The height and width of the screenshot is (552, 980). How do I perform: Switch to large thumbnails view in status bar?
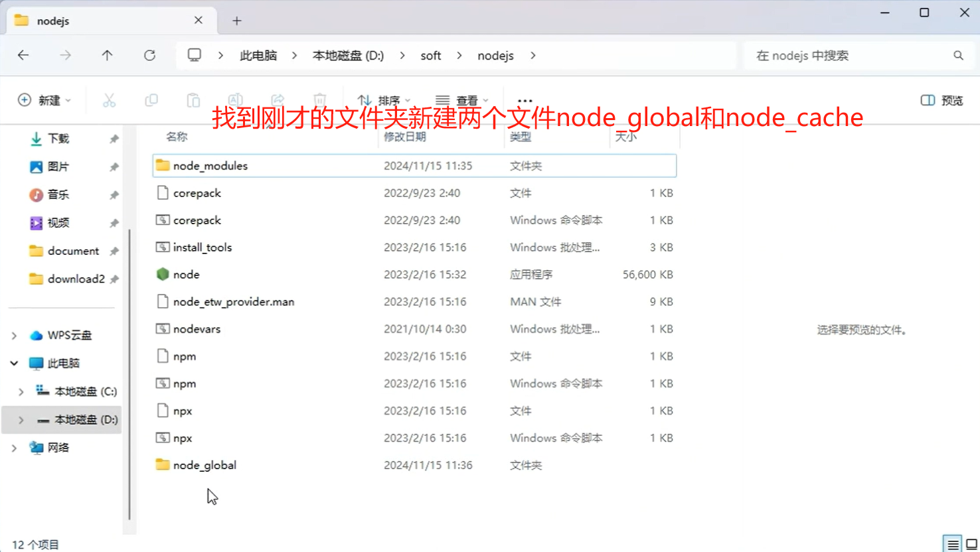971,544
